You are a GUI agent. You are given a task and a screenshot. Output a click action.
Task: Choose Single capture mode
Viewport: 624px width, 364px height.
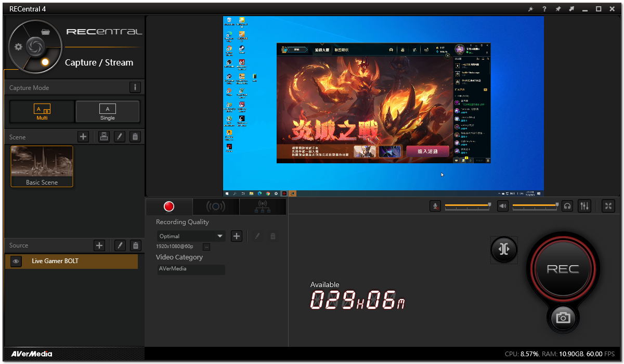[108, 111]
